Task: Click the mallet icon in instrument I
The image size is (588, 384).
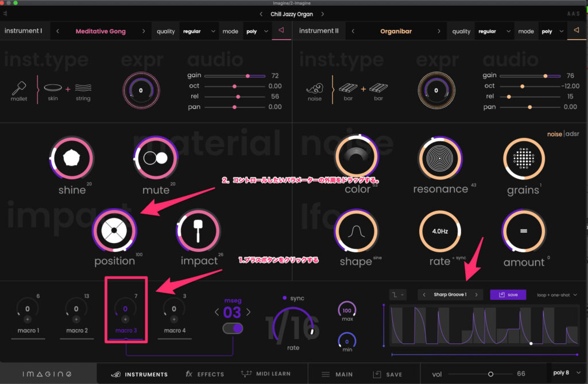Action: click(19, 88)
